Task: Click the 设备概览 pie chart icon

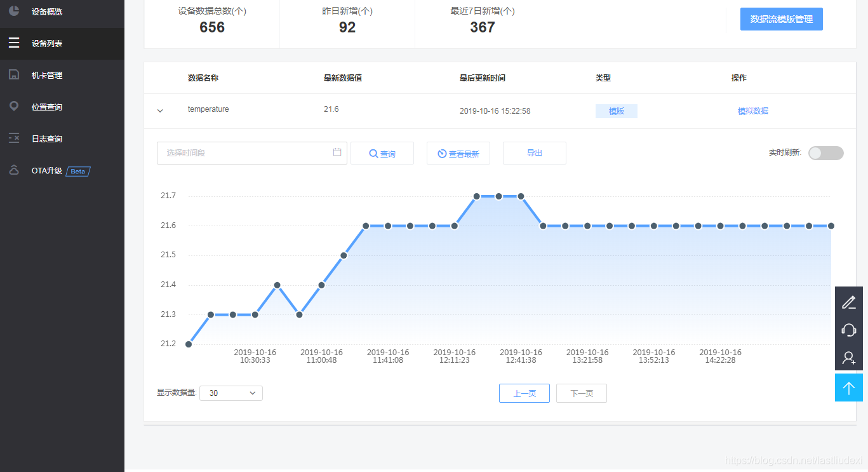Action: tap(14, 11)
